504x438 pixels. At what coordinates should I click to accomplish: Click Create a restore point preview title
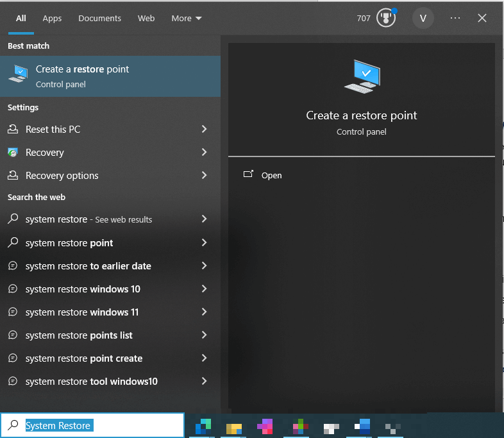[x=361, y=115]
